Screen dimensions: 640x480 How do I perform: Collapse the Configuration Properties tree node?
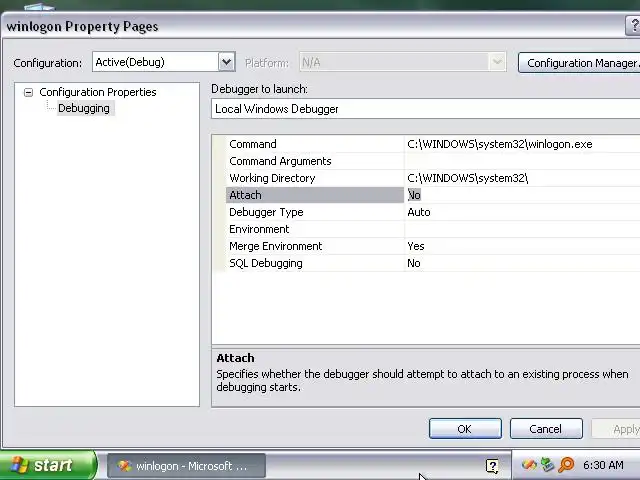[x=28, y=92]
